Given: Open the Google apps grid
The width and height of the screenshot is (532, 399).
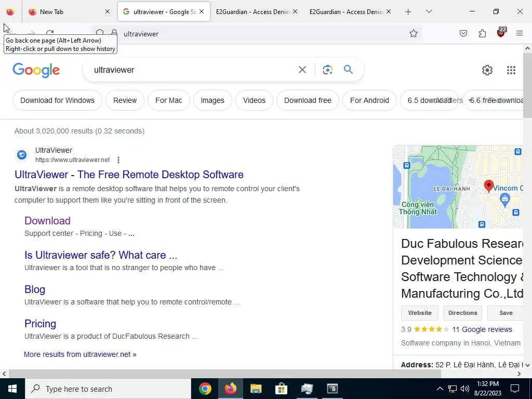Looking at the screenshot, I should [511, 70].
